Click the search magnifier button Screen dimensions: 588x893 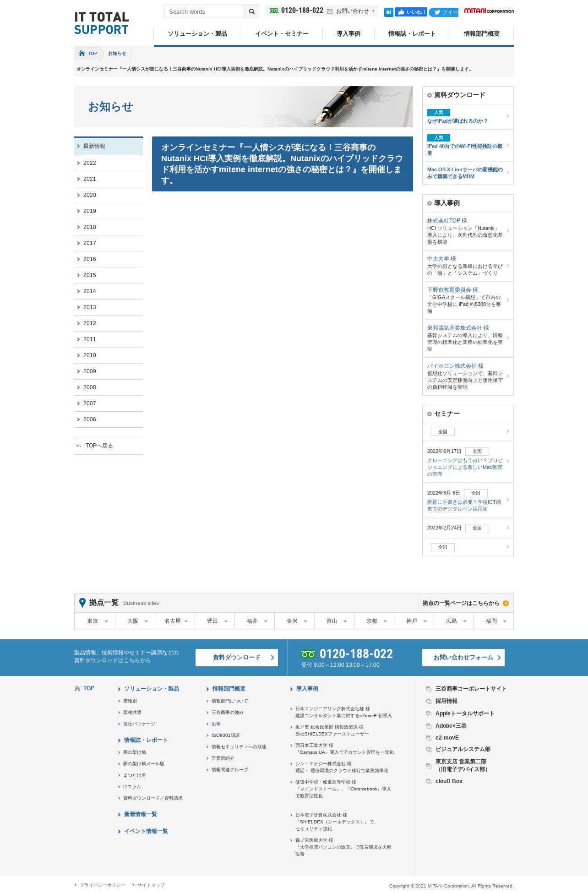251,11
